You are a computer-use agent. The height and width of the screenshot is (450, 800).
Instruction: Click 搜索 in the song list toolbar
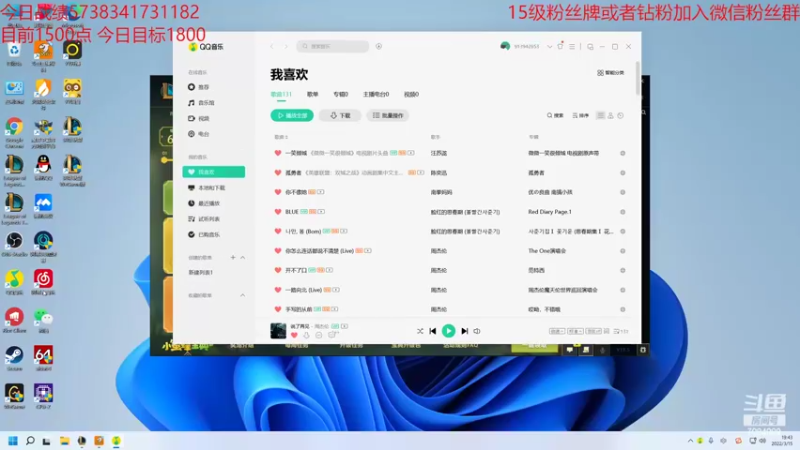(x=555, y=116)
